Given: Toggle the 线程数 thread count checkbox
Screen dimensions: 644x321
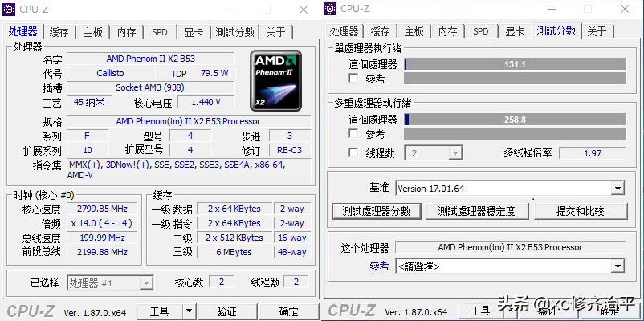Looking at the screenshot, I should coord(353,153).
